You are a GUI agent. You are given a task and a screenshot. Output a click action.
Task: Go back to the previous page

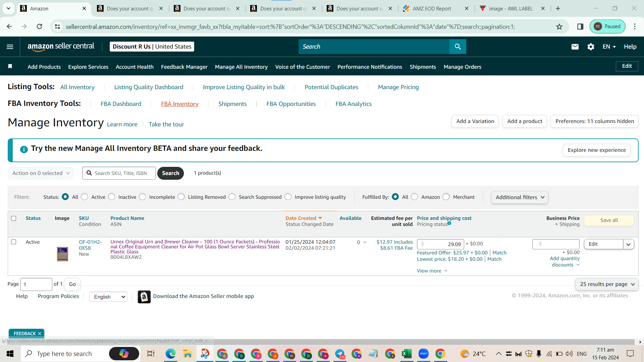pyautogui.click(x=9, y=26)
